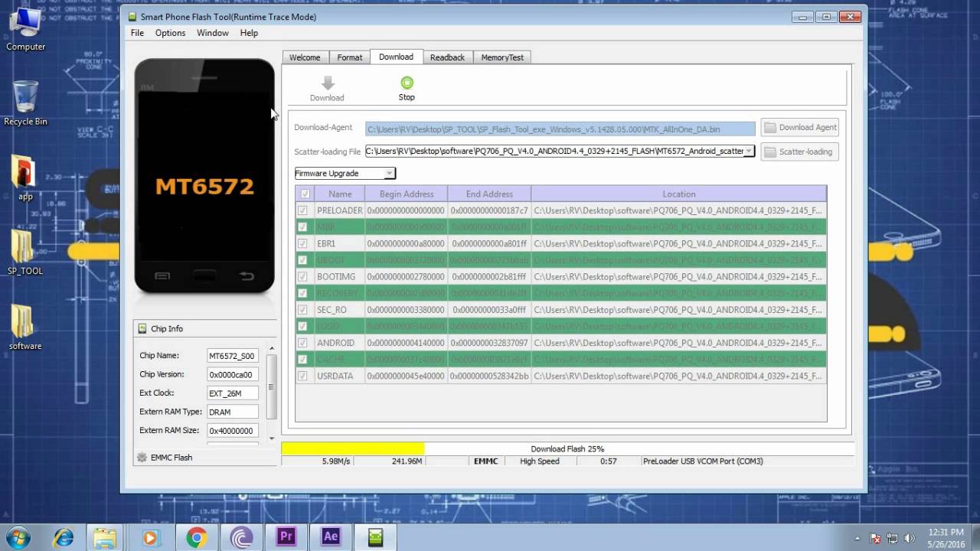Toggle the ANDROID checkbox
The width and height of the screenshot is (980, 551).
tap(303, 343)
